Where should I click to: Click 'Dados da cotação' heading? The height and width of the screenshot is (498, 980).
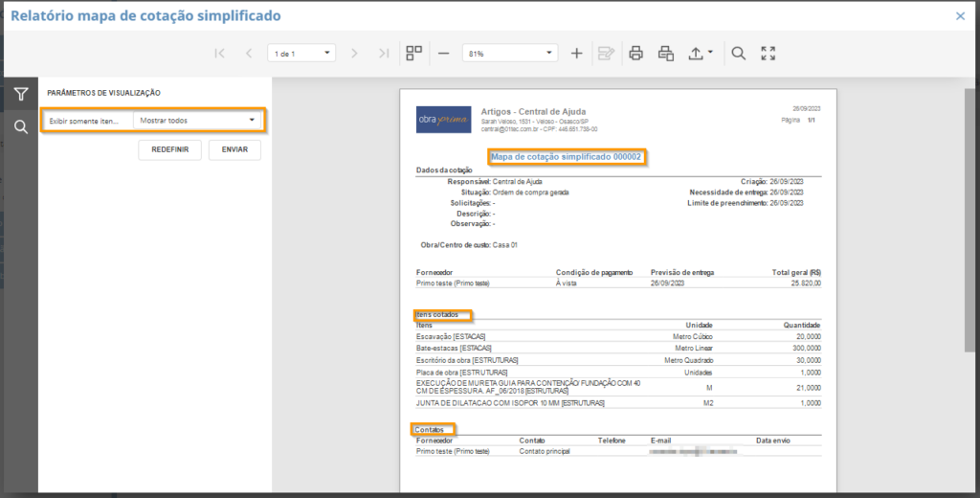[444, 170]
